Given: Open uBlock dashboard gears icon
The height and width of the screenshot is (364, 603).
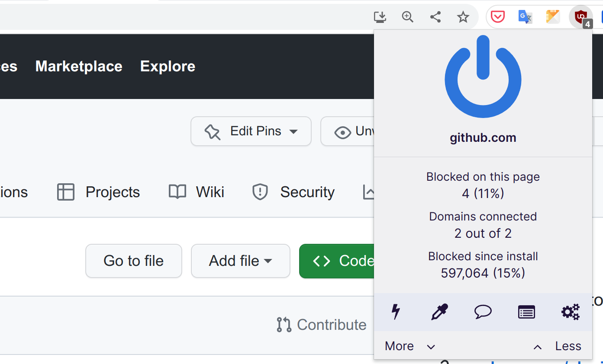Looking at the screenshot, I should click(570, 312).
